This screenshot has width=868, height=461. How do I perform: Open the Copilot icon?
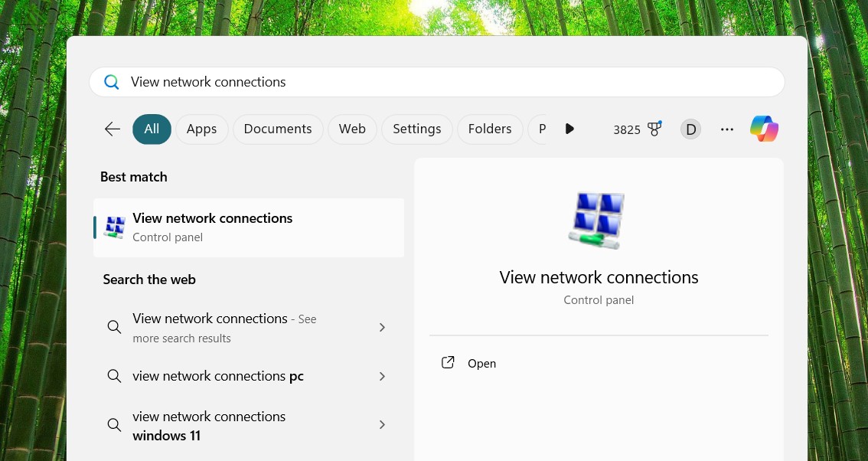click(765, 129)
